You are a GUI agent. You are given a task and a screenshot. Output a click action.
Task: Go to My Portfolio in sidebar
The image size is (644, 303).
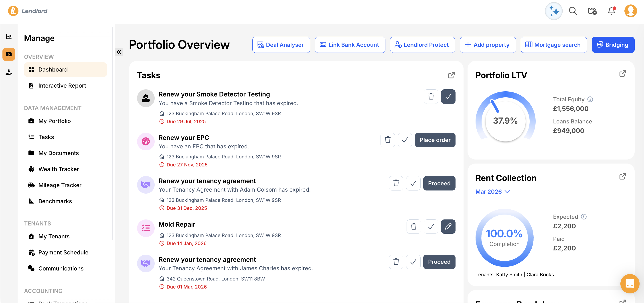(x=54, y=121)
